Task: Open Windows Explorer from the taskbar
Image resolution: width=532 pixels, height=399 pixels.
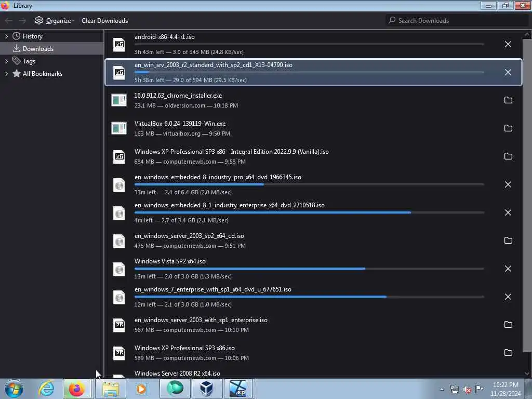Action: click(x=111, y=389)
